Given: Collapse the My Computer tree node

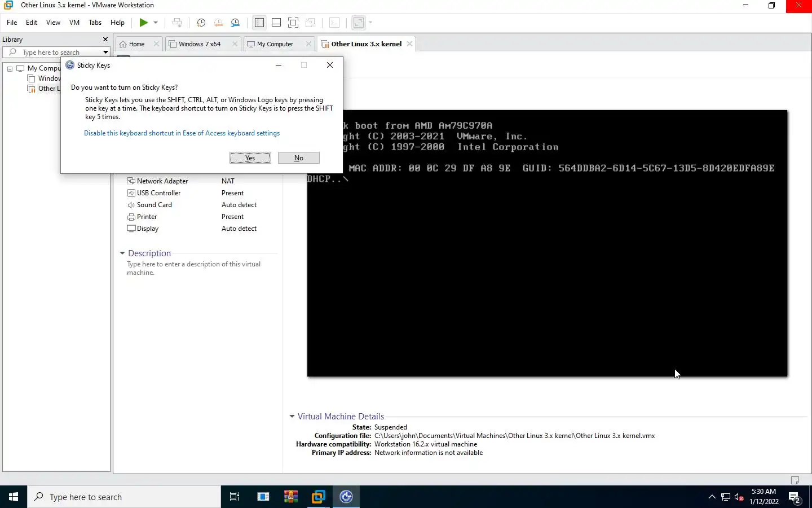Looking at the screenshot, I should coord(10,68).
